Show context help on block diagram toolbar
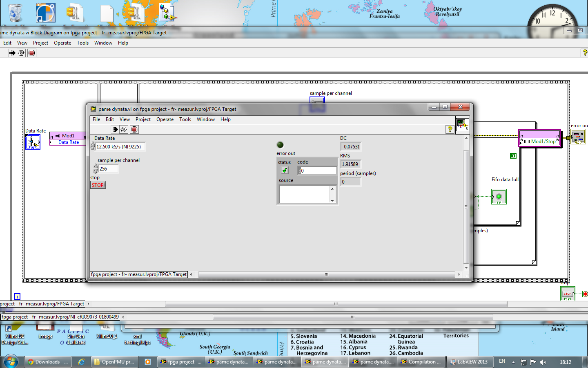Screen dimensions: 588x368 click(584, 53)
